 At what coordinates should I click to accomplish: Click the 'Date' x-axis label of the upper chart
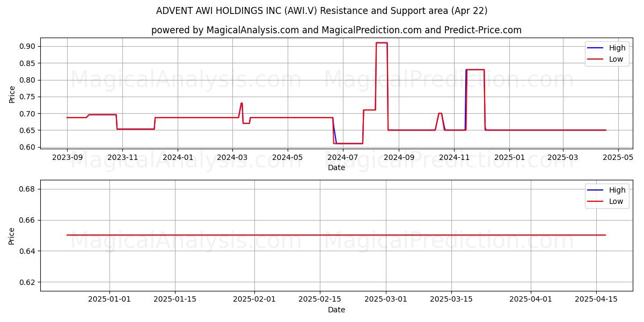[x=336, y=168]
